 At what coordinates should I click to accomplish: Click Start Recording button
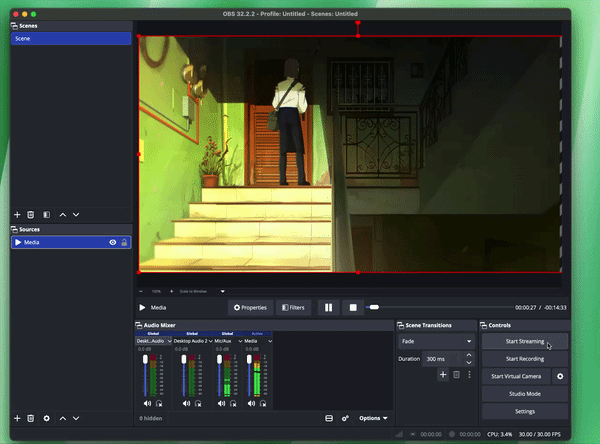click(525, 359)
